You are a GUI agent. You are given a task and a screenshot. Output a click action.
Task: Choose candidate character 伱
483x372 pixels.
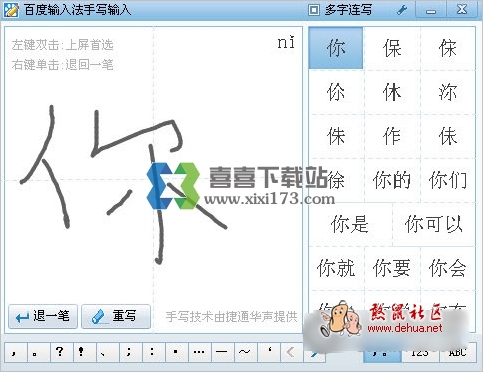click(336, 92)
